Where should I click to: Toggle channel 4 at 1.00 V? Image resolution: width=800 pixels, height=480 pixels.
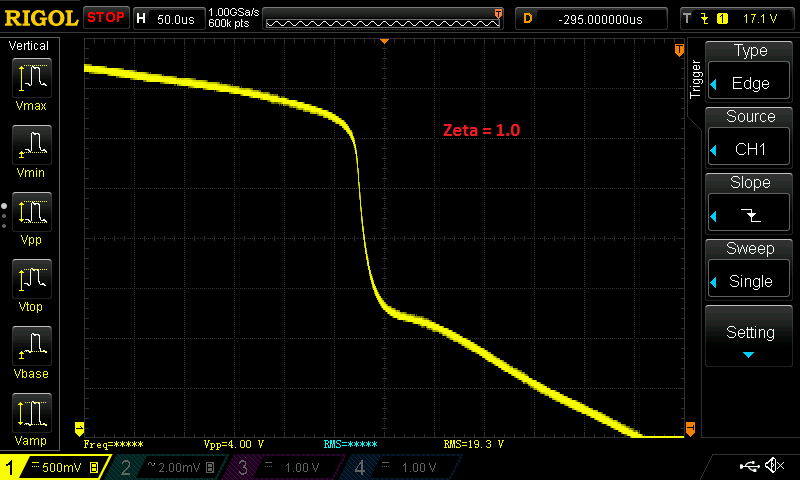point(403,467)
